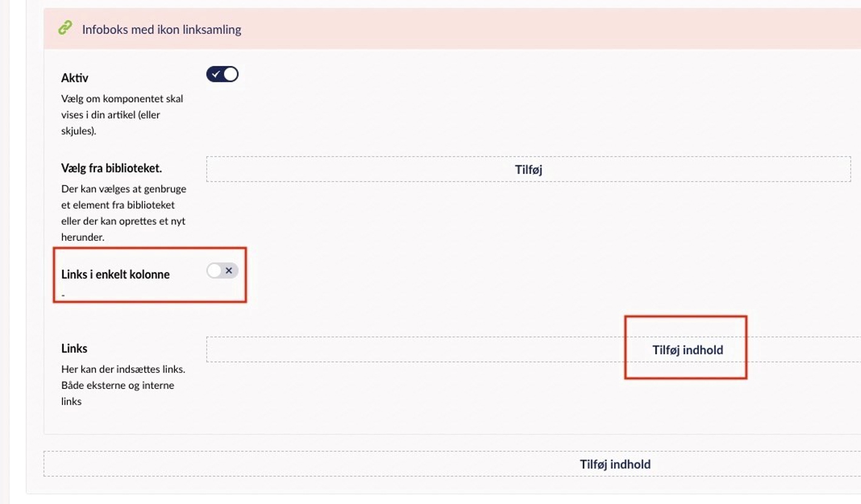Enable the Links i enkelt kolonne toggle
This screenshot has width=861, height=504.
click(x=223, y=271)
